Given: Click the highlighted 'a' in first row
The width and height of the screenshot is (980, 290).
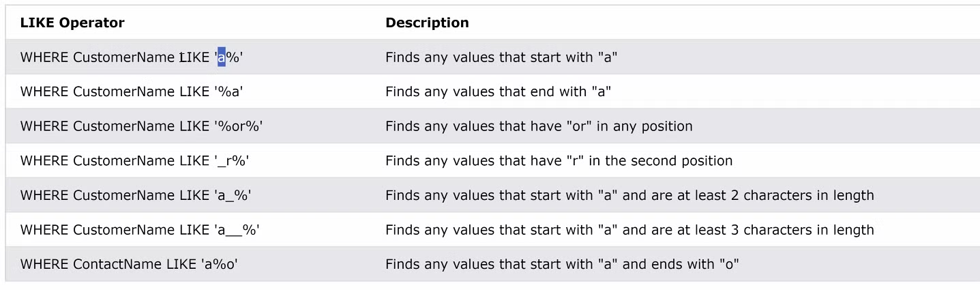Looking at the screenshot, I should (x=222, y=57).
